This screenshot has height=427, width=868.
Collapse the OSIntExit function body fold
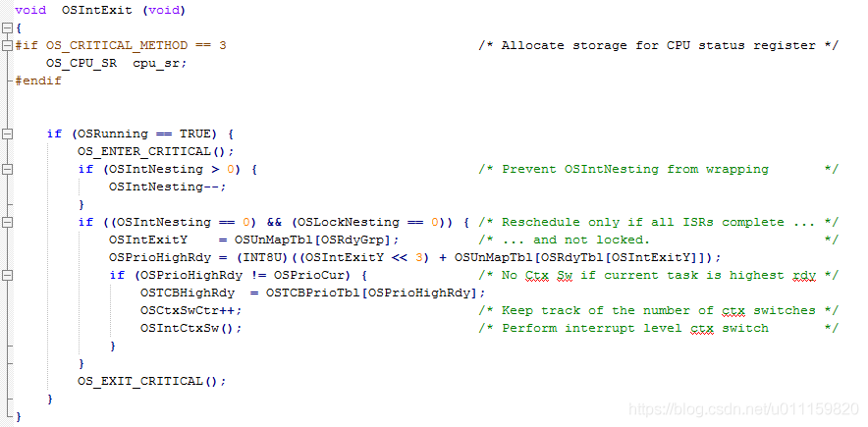pyautogui.click(x=7, y=27)
